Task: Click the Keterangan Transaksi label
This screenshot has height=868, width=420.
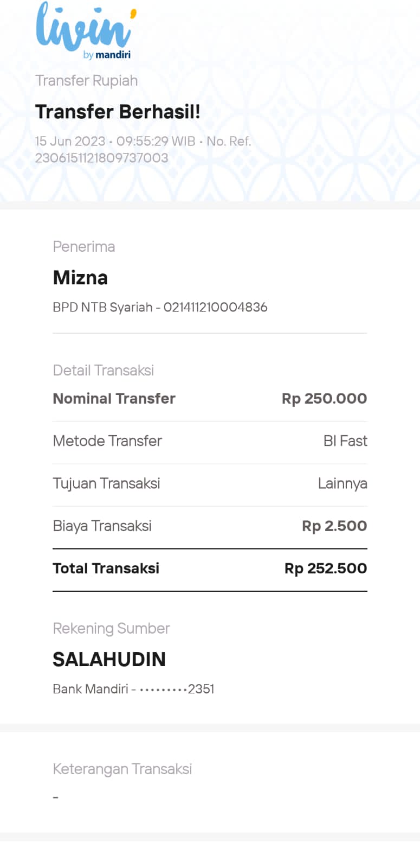Action: point(122,769)
